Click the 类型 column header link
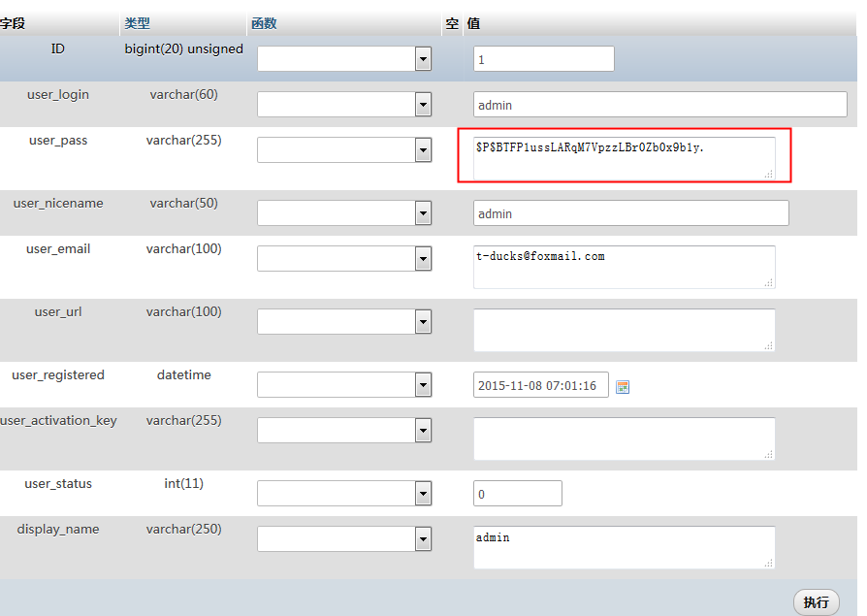 pos(137,23)
